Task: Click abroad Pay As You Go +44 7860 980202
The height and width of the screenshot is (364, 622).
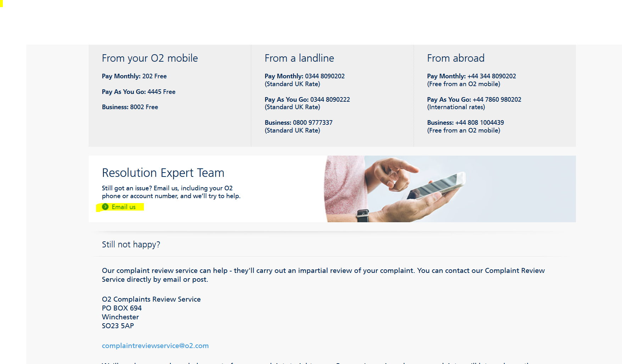Action: click(497, 100)
